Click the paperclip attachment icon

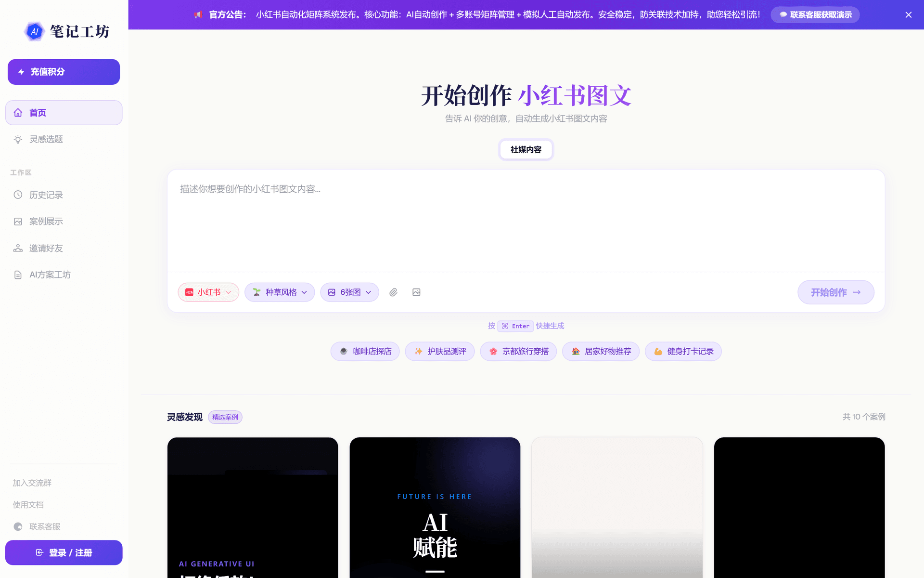tap(393, 292)
